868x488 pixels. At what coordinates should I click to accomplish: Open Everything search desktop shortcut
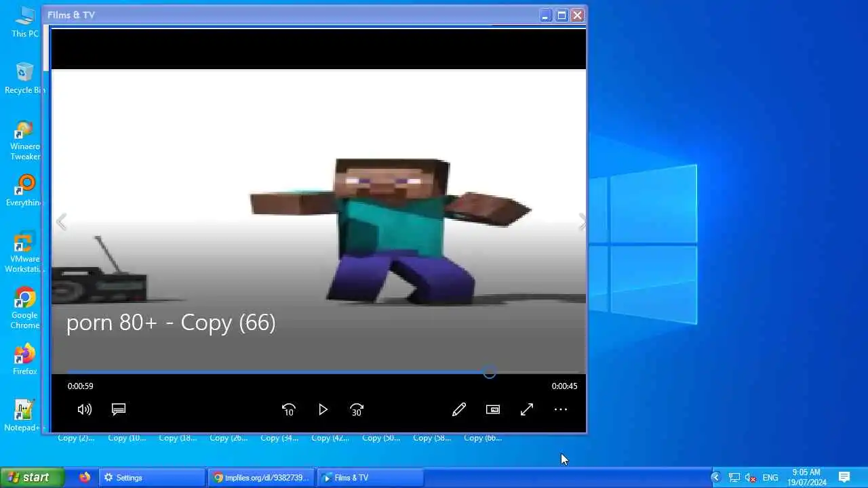point(25,191)
